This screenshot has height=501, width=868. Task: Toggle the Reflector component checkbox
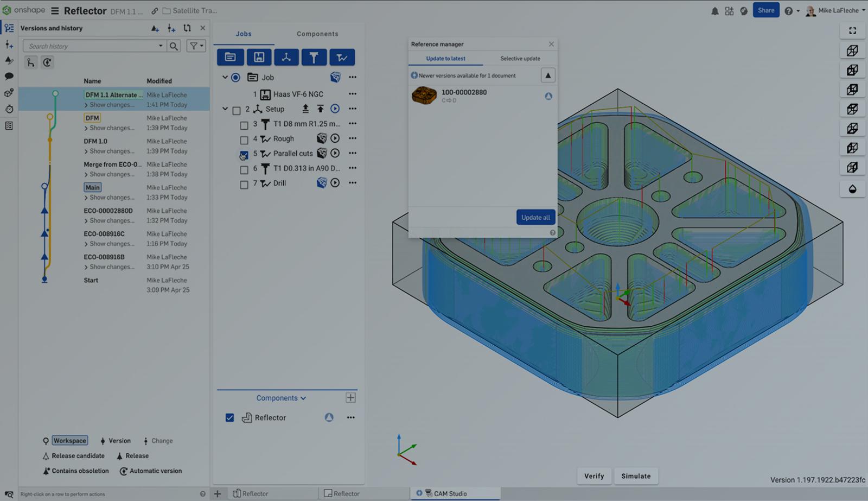coord(229,417)
